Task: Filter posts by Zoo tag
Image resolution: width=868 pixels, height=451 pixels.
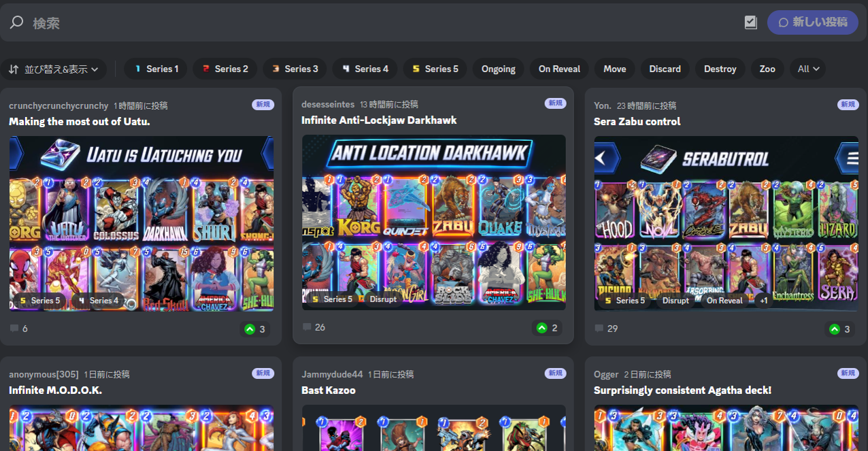Action: (767, 69)
